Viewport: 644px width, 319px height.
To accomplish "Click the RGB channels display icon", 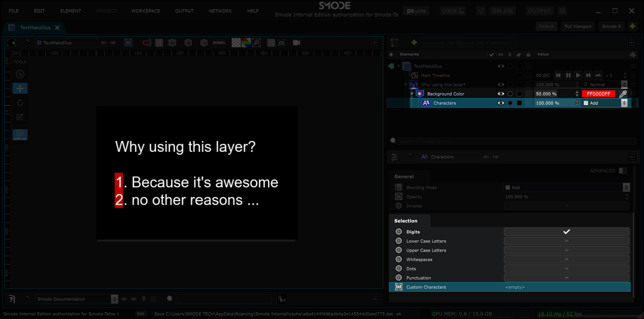I will [x=246, y=43].
